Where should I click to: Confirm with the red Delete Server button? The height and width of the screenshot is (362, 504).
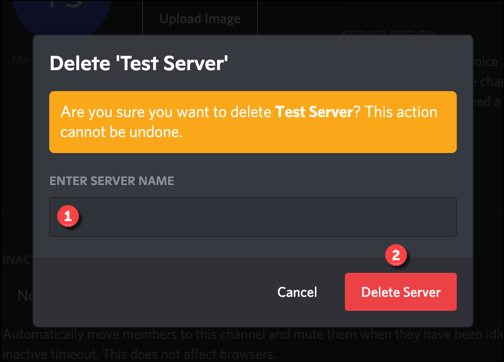coord(401,292)
